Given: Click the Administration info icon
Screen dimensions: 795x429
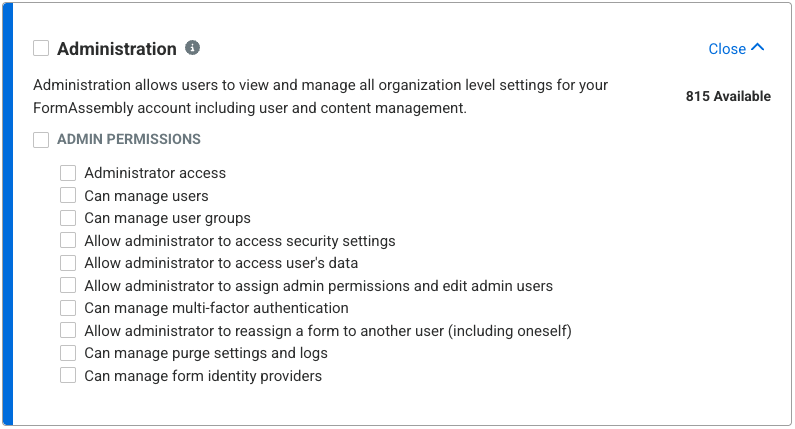Looking at the screenshot, I should pyautogui.click(x=192, y=48).
